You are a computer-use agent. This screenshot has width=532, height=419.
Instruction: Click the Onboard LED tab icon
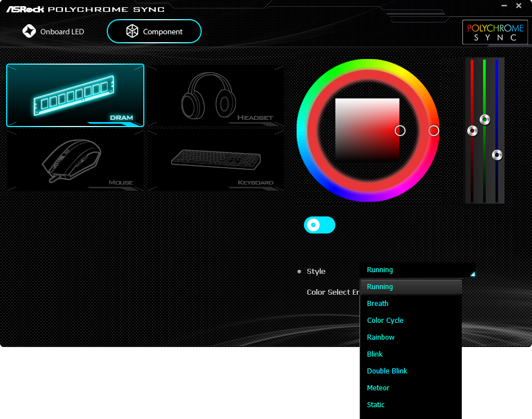29,31
